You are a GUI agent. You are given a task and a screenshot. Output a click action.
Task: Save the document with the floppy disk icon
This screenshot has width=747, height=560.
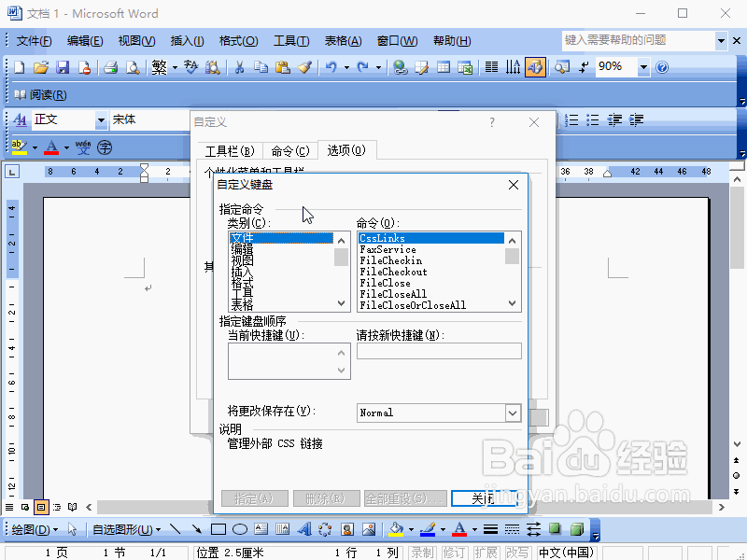[x=63, y=67]
